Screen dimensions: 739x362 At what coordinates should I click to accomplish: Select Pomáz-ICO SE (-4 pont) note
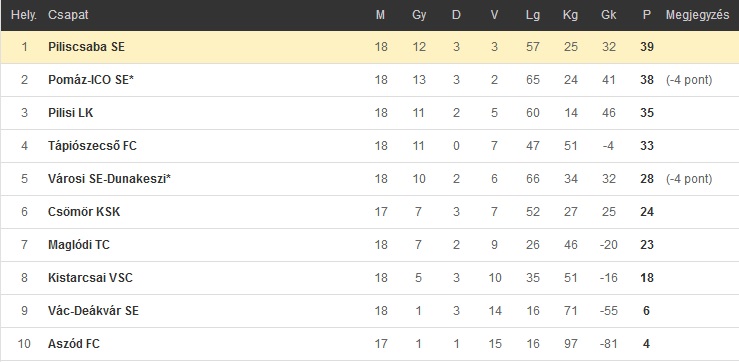(x=689, y=80)
